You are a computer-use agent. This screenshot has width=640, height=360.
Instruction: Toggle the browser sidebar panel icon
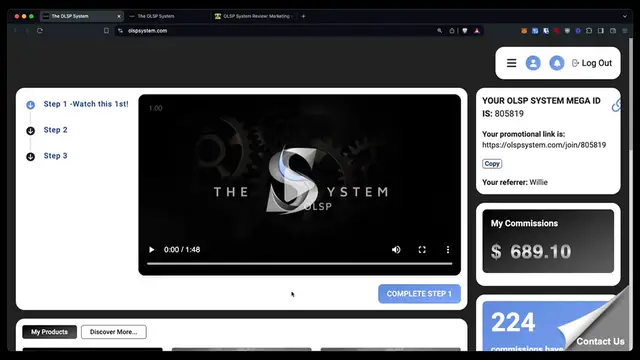pos(601,31)
